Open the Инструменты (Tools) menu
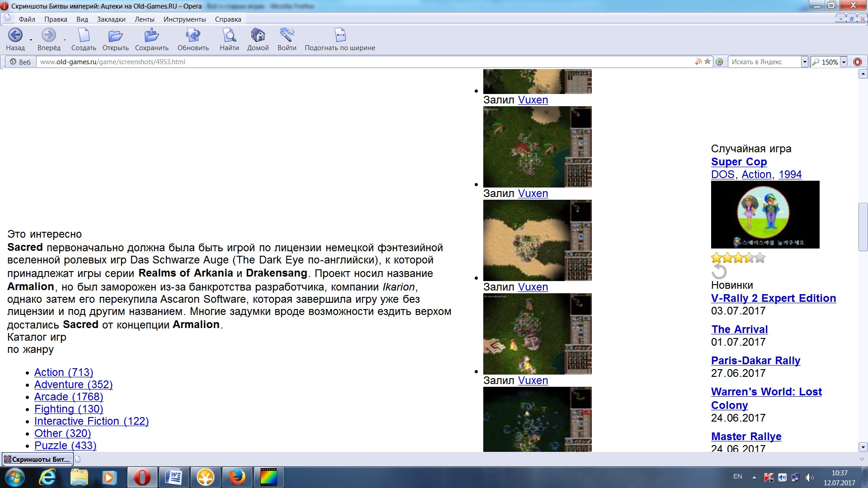The height and width of the screenshot is (488, 868). (184, 19)
